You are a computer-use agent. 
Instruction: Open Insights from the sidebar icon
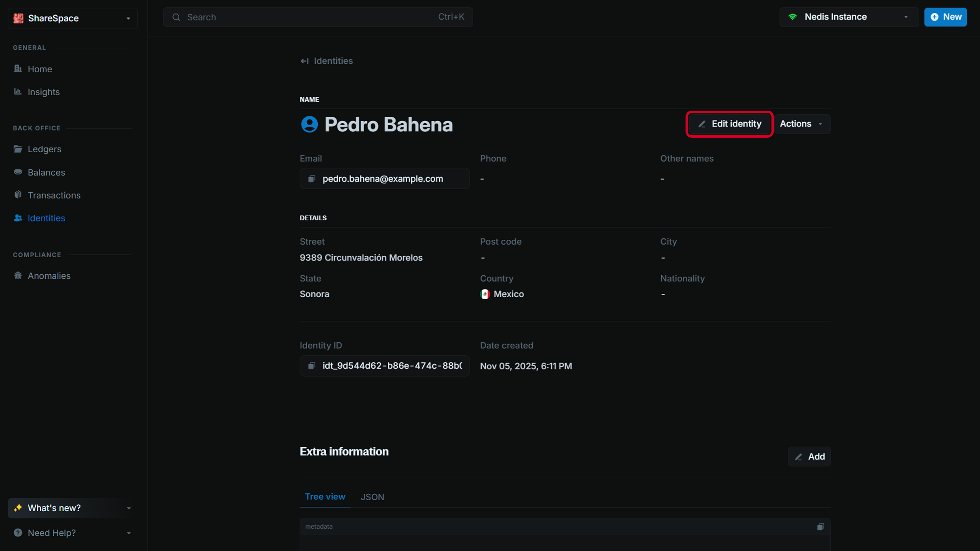[18, 92]
